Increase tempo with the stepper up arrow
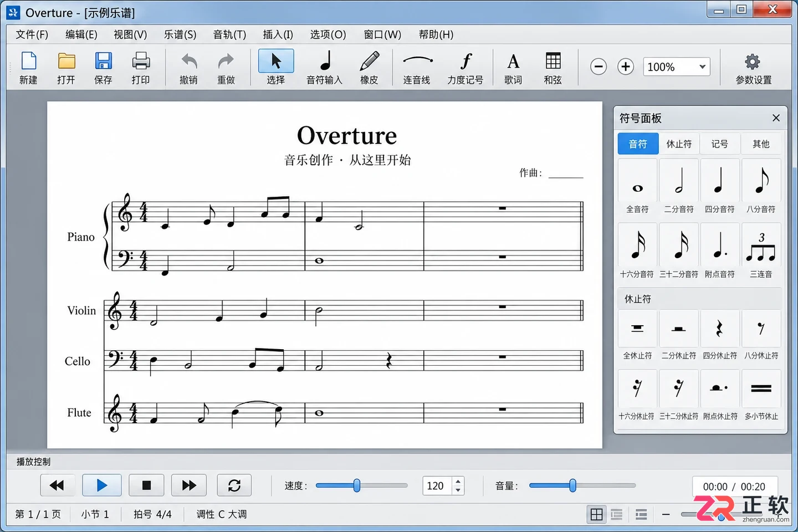Viewport: 798px width, 532px height. [458, 482]
